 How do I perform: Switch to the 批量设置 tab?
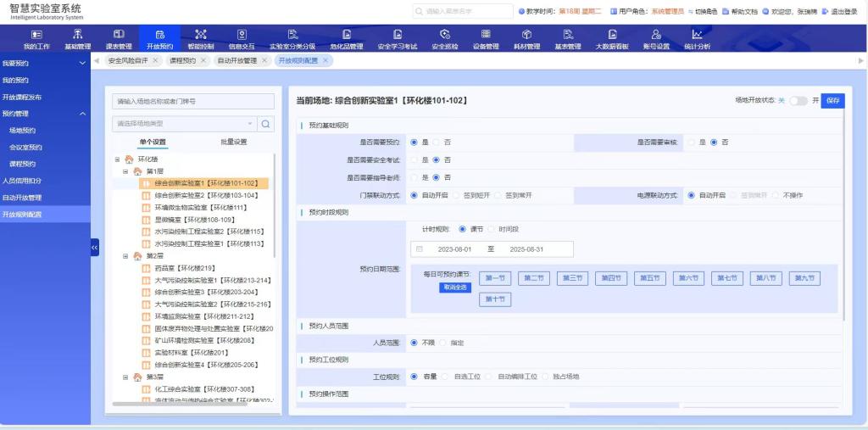233,142
